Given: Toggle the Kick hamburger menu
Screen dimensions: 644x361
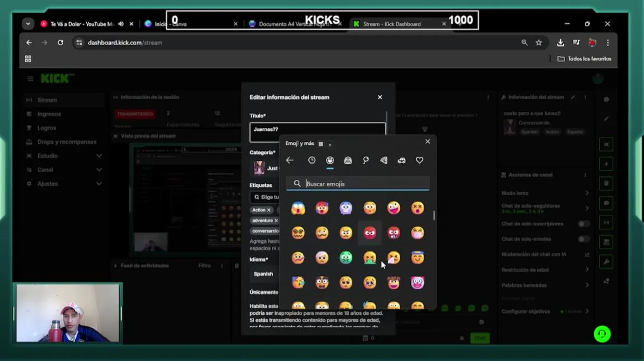Looking at the screenshot, I should pos(31,79).
